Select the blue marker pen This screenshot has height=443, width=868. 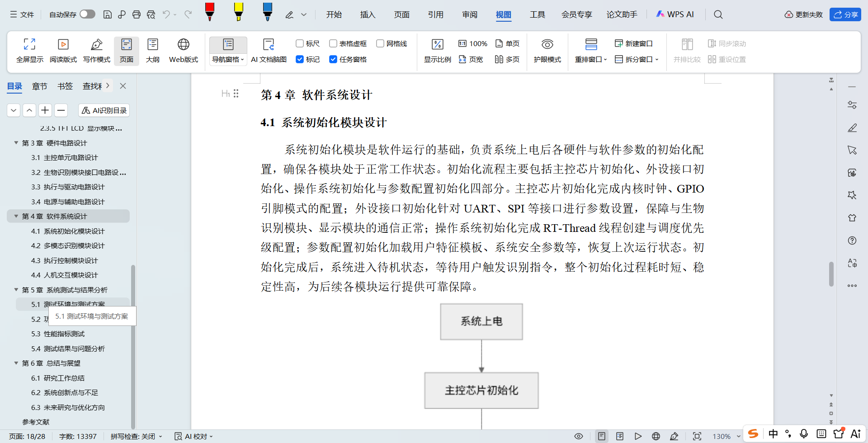pyautogui.click(x=268, y=12)
